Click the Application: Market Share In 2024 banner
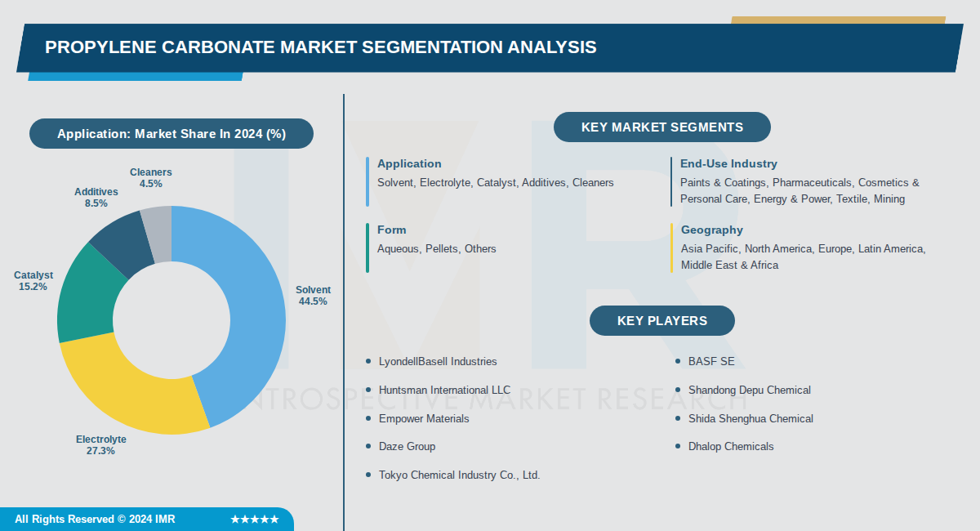 click(x=171, y=133)
